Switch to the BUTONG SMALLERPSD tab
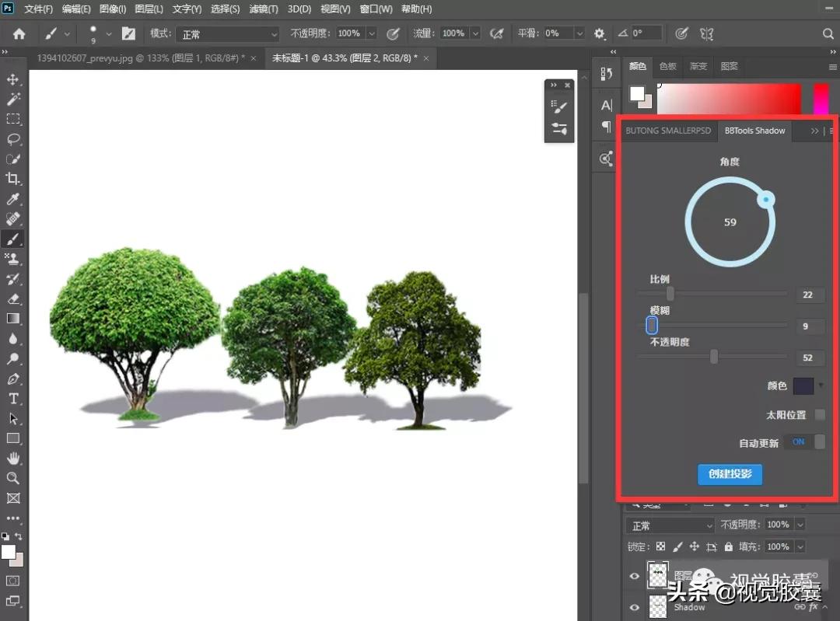 668,131
